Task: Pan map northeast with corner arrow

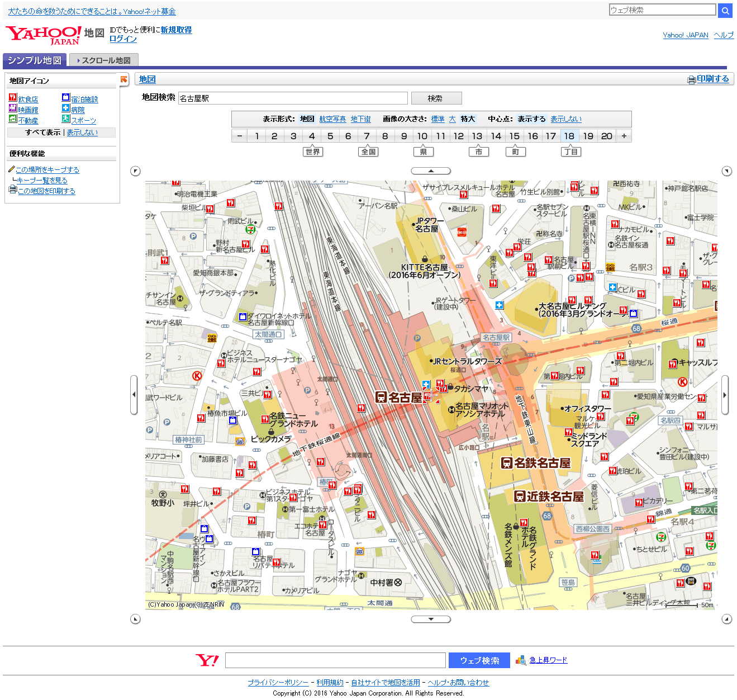Action: (726, 171)
